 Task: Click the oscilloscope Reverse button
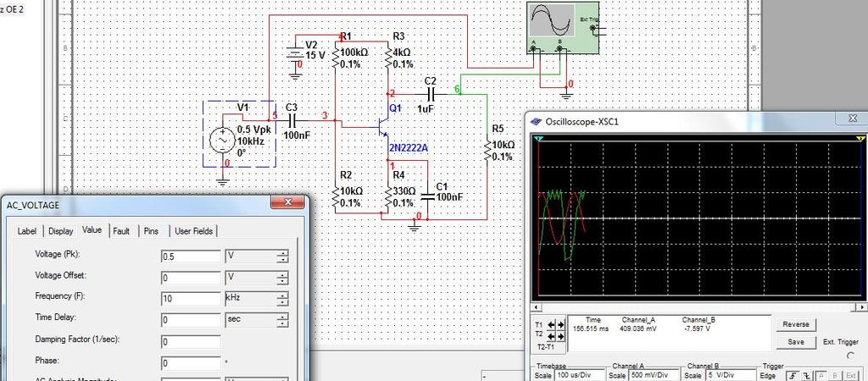click(x=796, y=324)
